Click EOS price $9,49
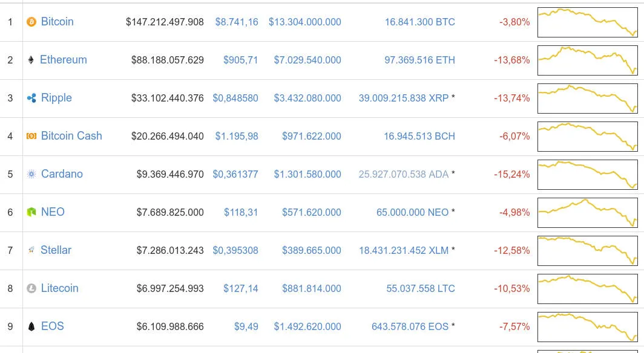644x353 pixels. click(x=246, y=327)
